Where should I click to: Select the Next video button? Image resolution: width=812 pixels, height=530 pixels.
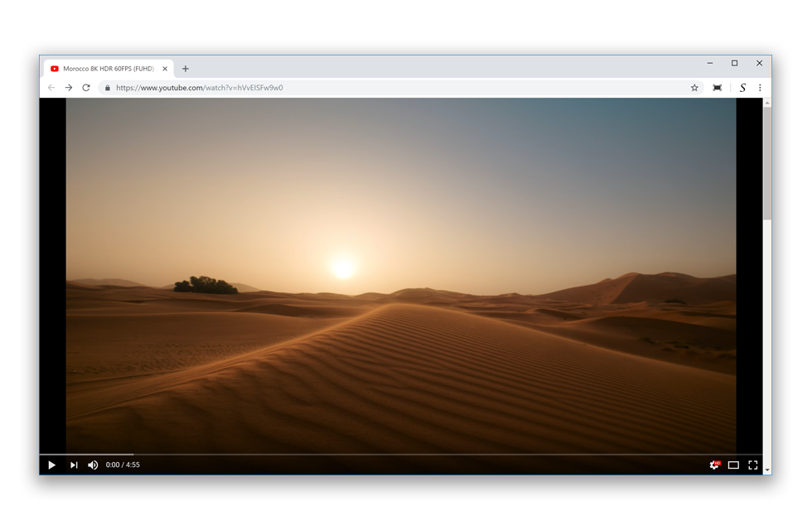(x=74, y=465)
